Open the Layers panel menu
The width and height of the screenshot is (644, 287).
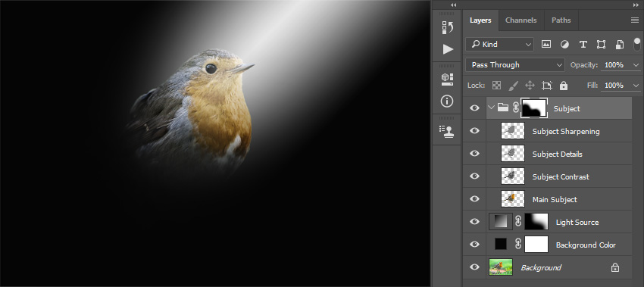(x=635, y=20)
